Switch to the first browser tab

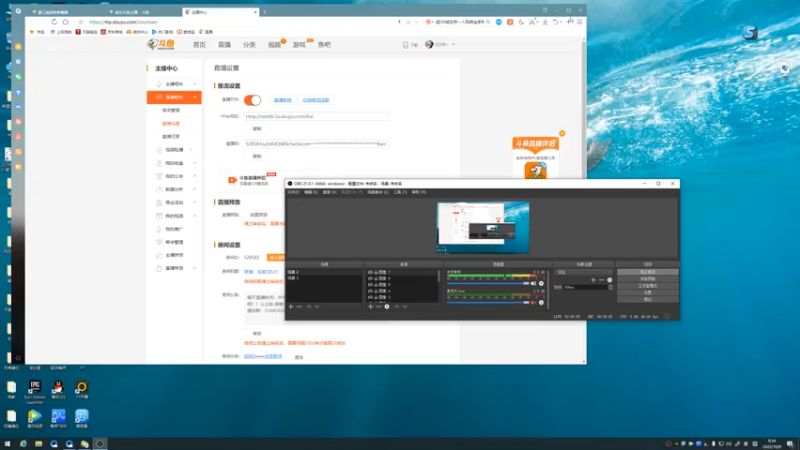(54, 12)
